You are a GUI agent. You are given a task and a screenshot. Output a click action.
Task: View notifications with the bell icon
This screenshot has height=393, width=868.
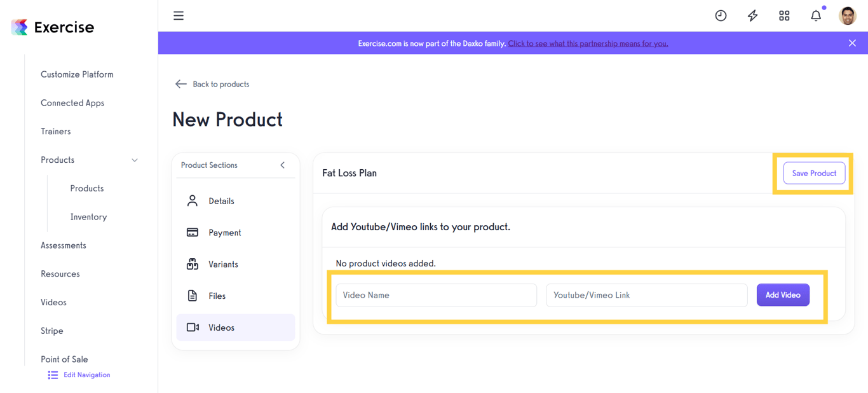[816, 15]
